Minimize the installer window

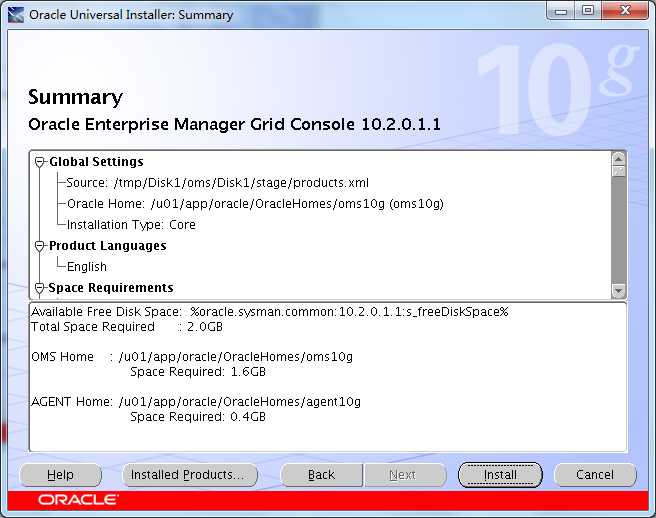tap(561, 11)
